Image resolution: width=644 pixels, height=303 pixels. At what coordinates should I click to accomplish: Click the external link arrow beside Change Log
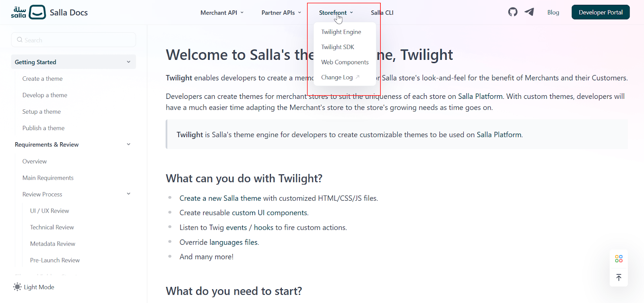[x=357, y=77]
